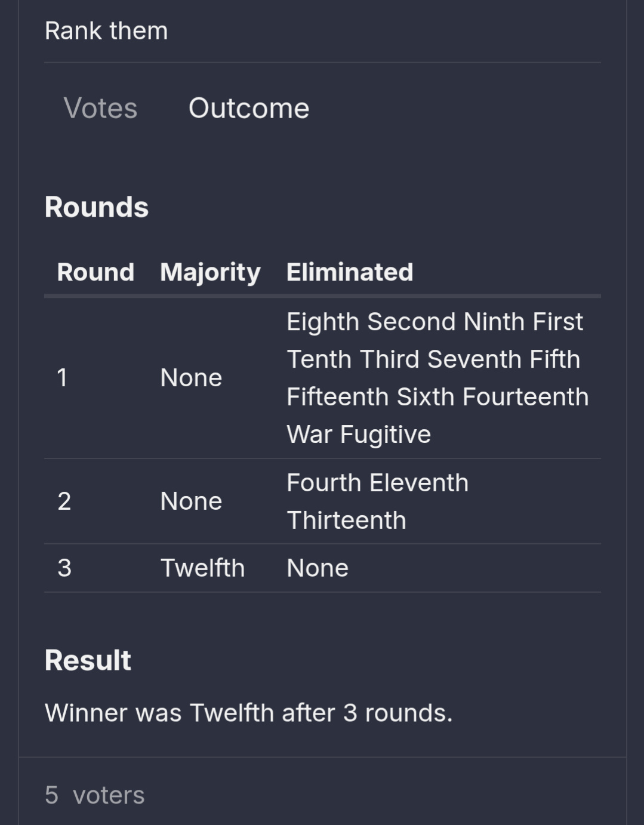Image resolution: width=644 pixels, height=825 pixels.
Task: Click the Round column header
Action: pyautogui.click(x=95, y=272)
